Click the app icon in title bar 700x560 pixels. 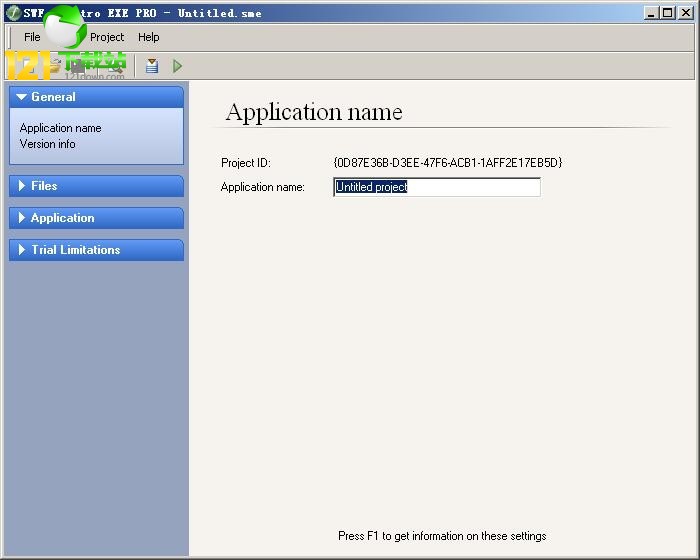point(13,13)
